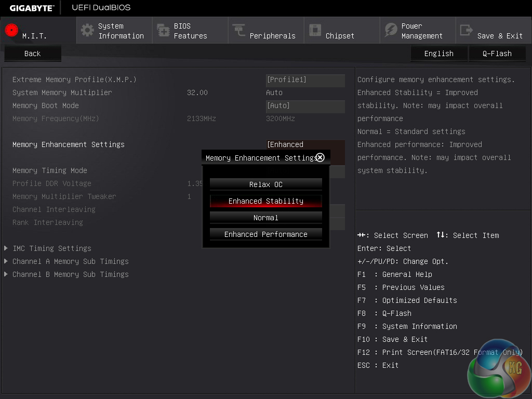This screenshot has width=532, height=399.
Task: Click the Power Management lightning icon
Action: (x=391, y=30)
